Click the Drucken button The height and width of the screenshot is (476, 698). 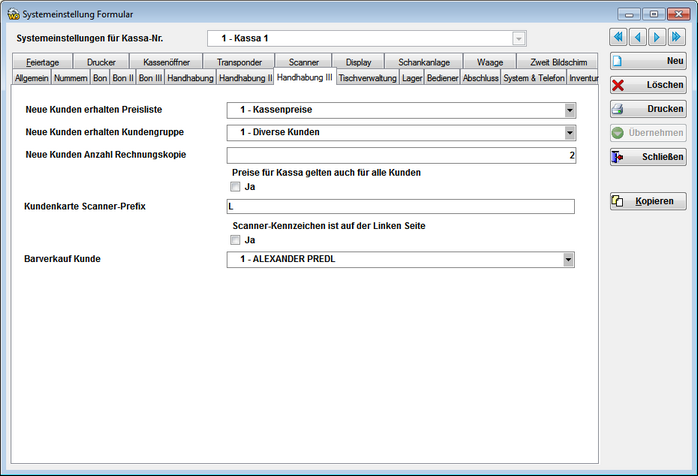pyautogui.click(x=648, y=109)
